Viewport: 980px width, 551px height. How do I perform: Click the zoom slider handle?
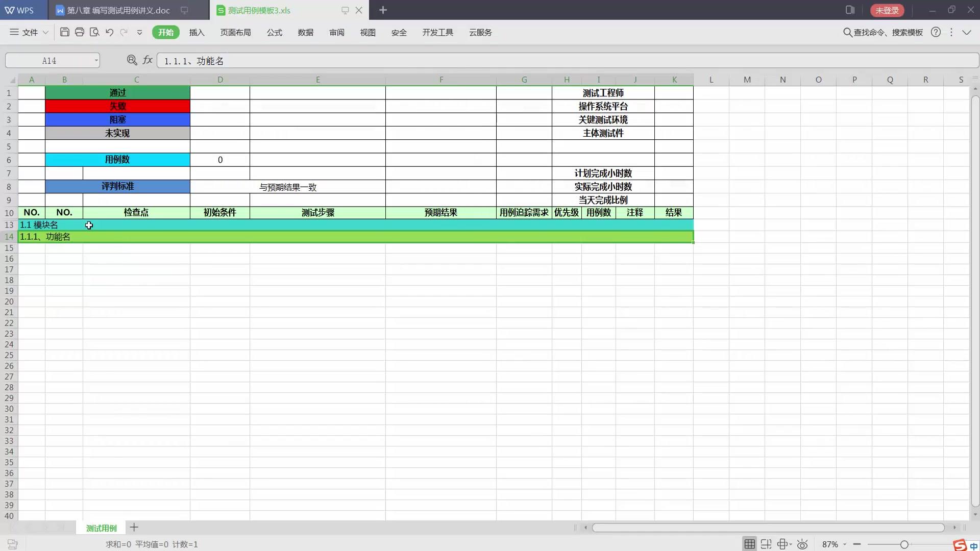coord(904,544)
